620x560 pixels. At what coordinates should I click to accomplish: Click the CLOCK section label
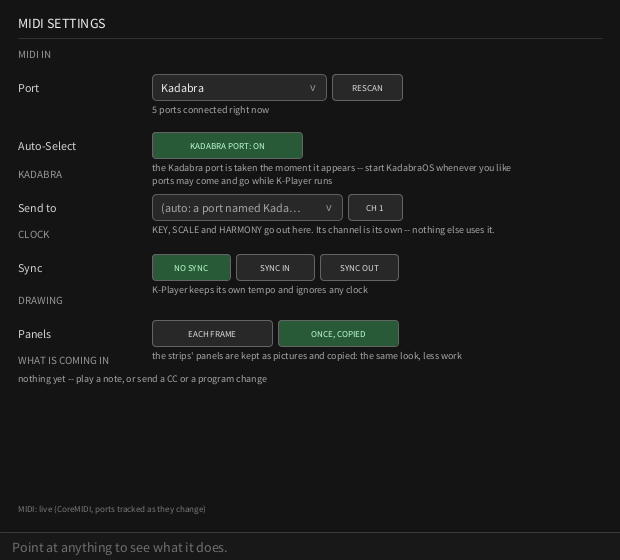point(34,235)
